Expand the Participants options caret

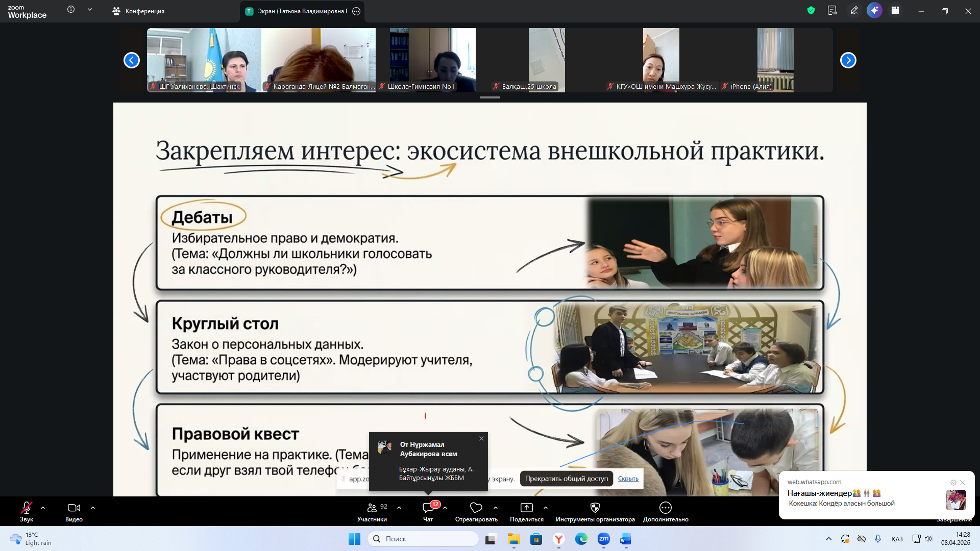click(399, 508)
